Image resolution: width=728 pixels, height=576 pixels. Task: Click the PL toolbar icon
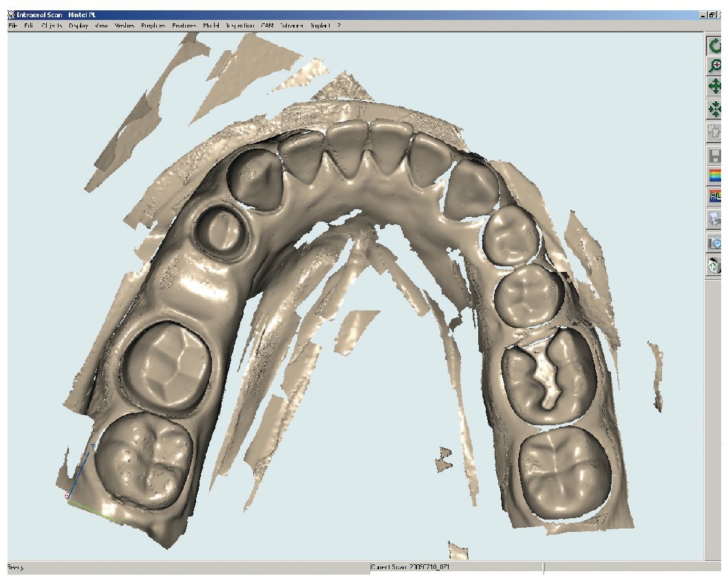pyautogui.click(x=716, y=197)
